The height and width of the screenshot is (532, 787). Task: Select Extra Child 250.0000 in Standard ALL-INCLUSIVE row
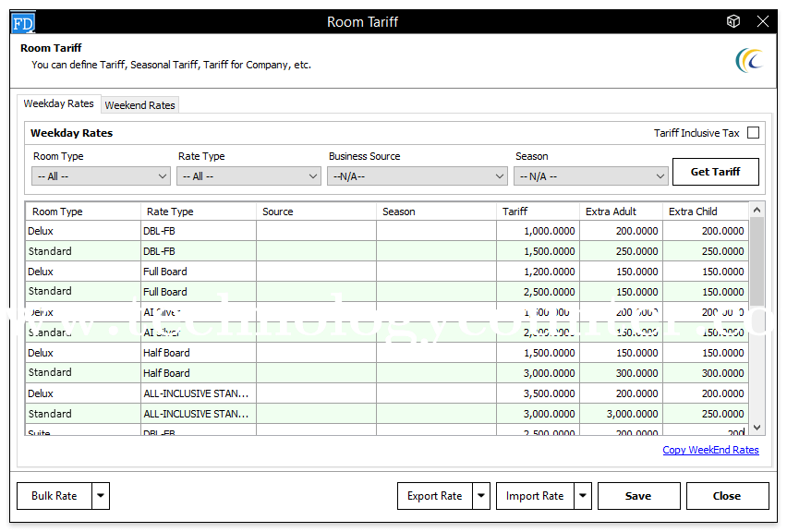pyautogui.click(x=705, y=414)
